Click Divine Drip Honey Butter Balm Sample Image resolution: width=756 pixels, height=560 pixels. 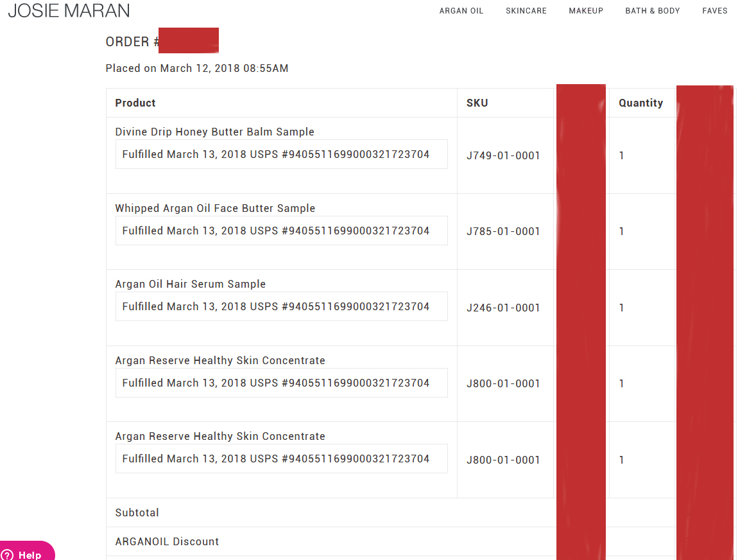pyautogui.click(x=214, y=132)
